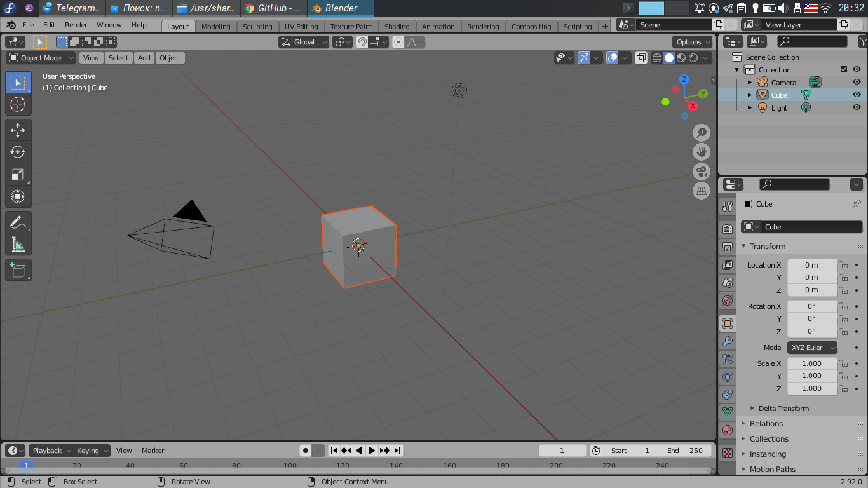The width and height of the screenshot is (868, 488).
Task: Activate the Move tool
Action: pos(18,130)
